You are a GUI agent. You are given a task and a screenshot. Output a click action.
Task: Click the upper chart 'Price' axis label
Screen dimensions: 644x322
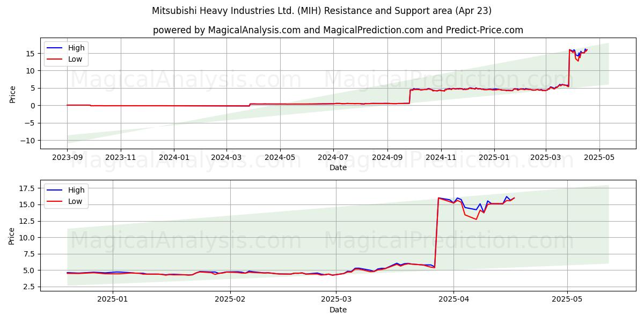[x=13, y=93]
